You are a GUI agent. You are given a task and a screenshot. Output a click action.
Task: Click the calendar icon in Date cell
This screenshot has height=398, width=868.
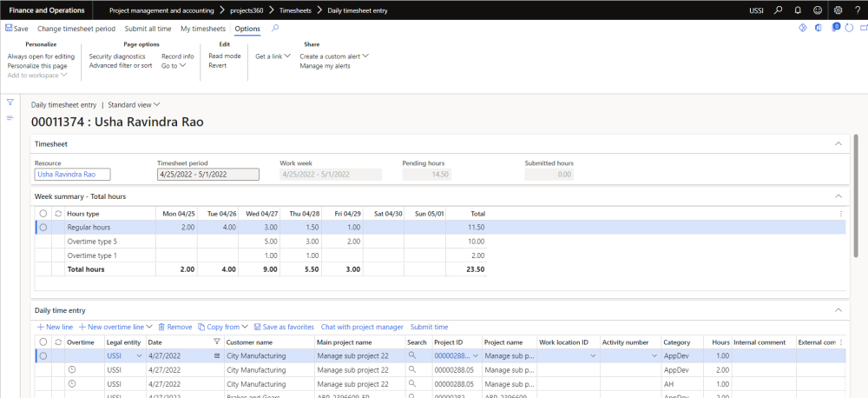(217, 355)
